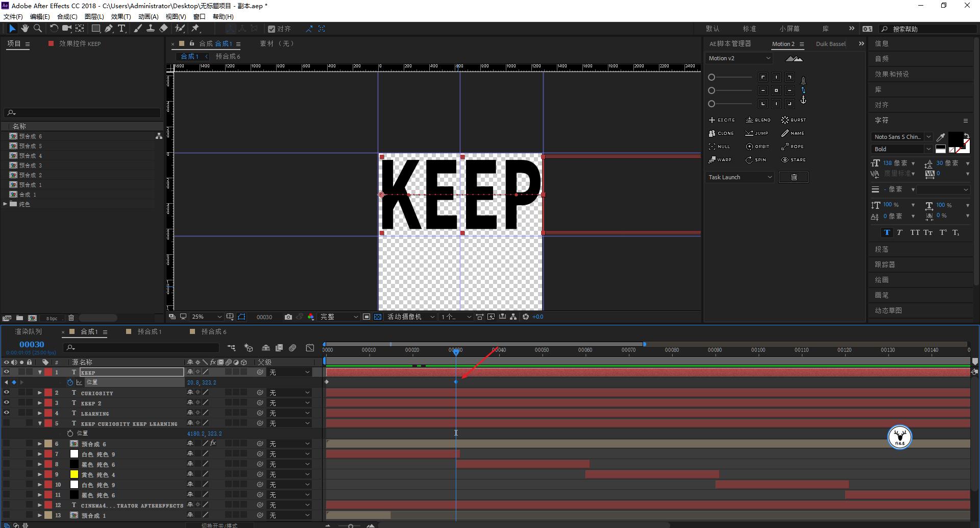This screenshot has width=980, height=528.
Task: Open the 段落 panel
Action: [x=881, y=249]
